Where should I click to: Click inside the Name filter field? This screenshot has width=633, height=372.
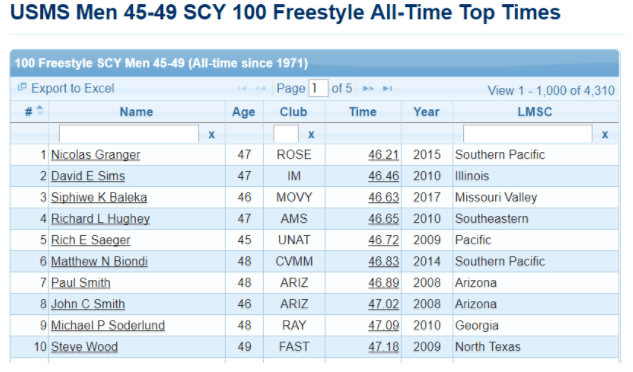coord(129,134)
